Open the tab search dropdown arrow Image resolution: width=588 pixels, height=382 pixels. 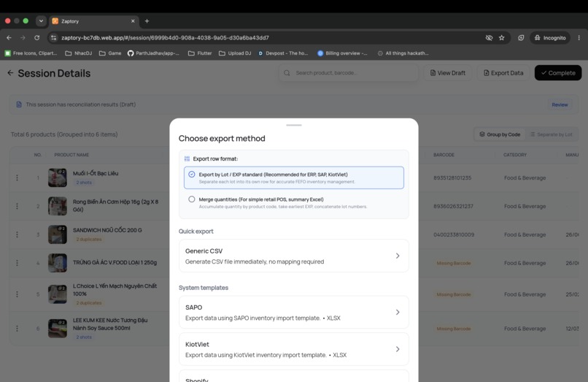coord(41,21)
